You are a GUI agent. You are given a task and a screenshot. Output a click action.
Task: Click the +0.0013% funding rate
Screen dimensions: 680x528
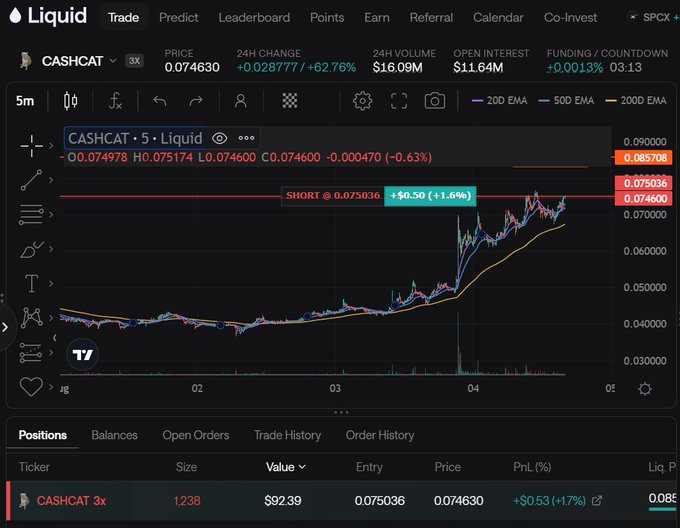pos(575,68)
